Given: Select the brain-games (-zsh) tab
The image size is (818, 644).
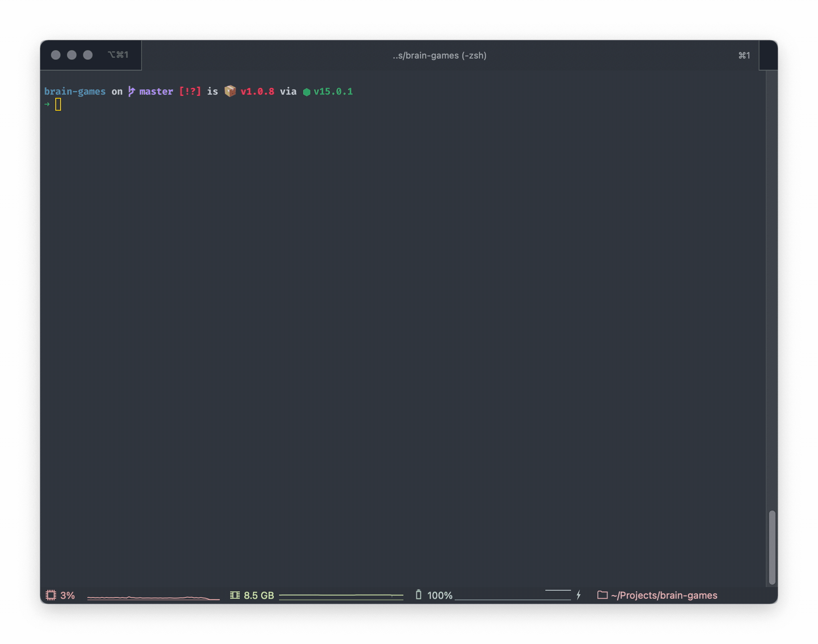Looking at the screenshot, I should [439, 55].
